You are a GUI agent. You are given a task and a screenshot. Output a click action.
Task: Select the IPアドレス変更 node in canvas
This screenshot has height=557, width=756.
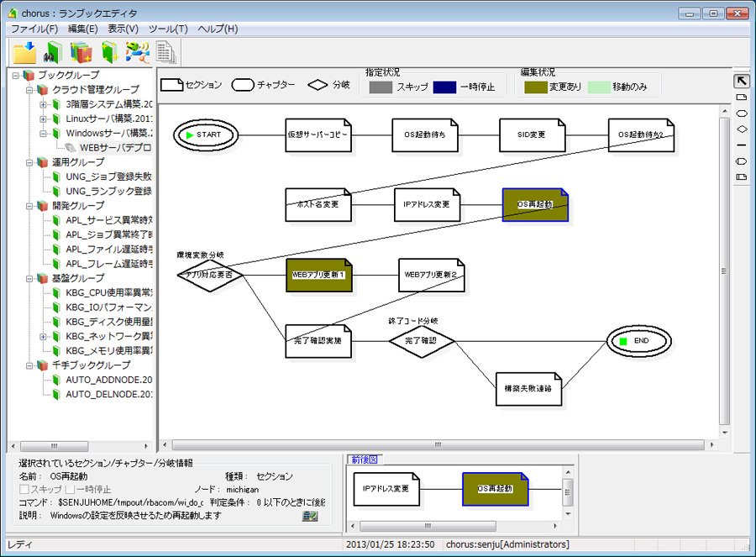(428, 205)
